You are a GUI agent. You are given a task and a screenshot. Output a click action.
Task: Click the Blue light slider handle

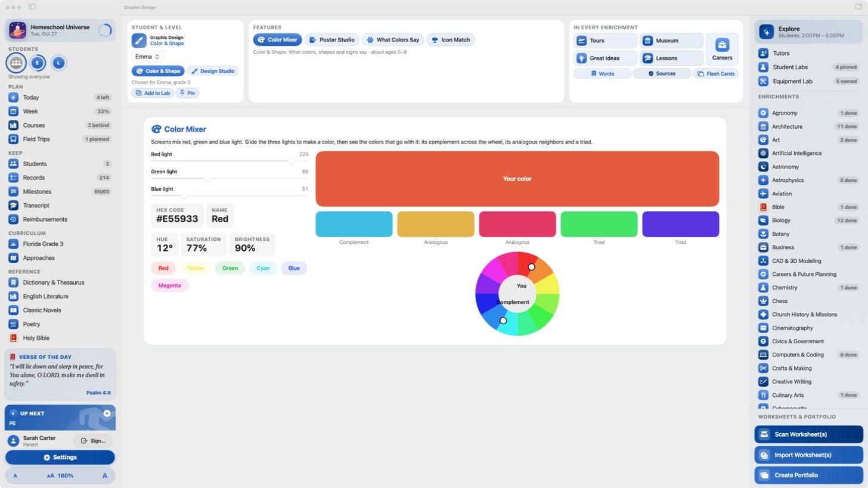(x=184, y=195)
